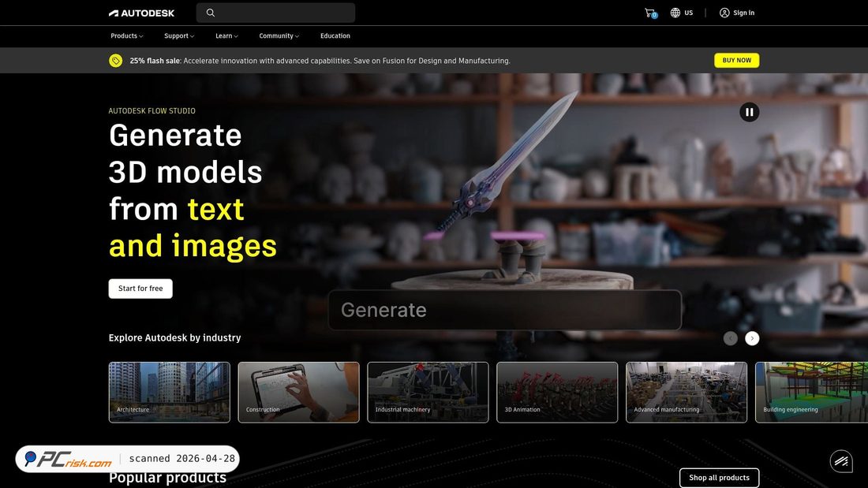868x488 pixels.
Task: Open the 3D Animation industry card
Action: point(557,393)
